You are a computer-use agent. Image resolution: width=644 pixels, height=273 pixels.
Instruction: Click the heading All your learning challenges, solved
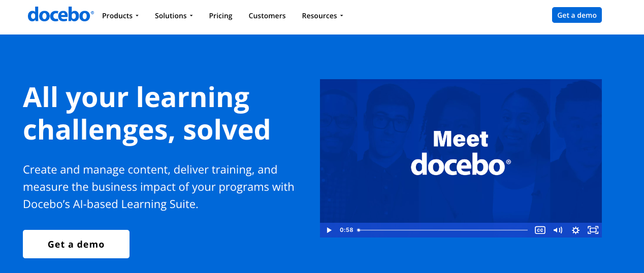pyautogui.click(x=147, y=113)
